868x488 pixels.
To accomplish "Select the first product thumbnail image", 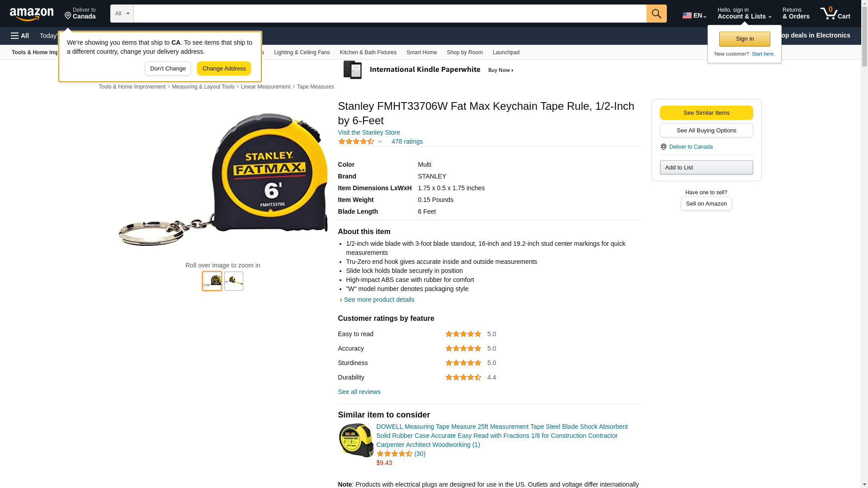I will coord(212,281).
